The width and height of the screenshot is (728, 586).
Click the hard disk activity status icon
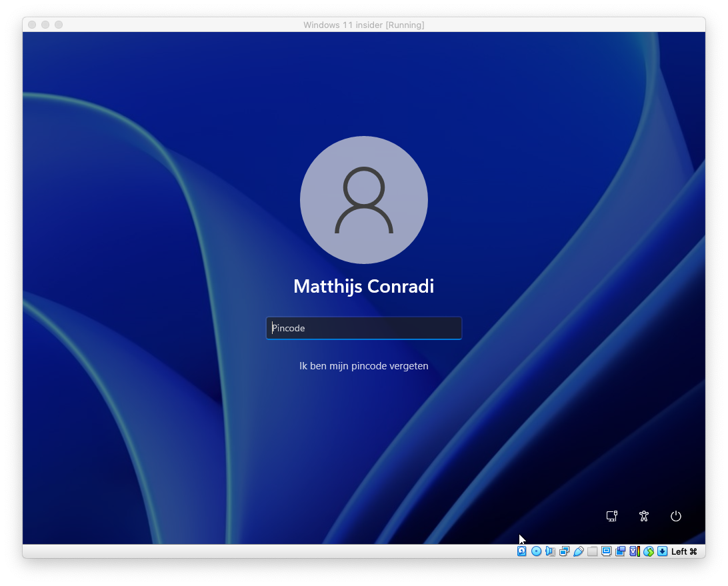click(x=521, y=551)
